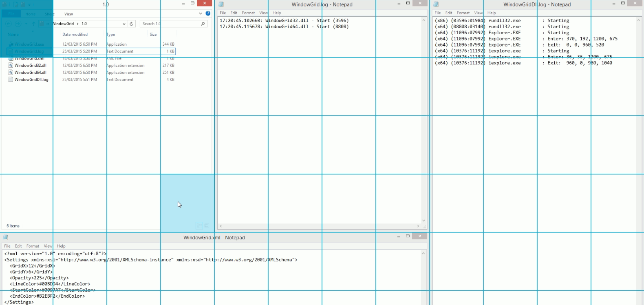This screenshot has width=644, height=305.
Task: Click the GridX 12 line in XML
Action: [33, 266]
